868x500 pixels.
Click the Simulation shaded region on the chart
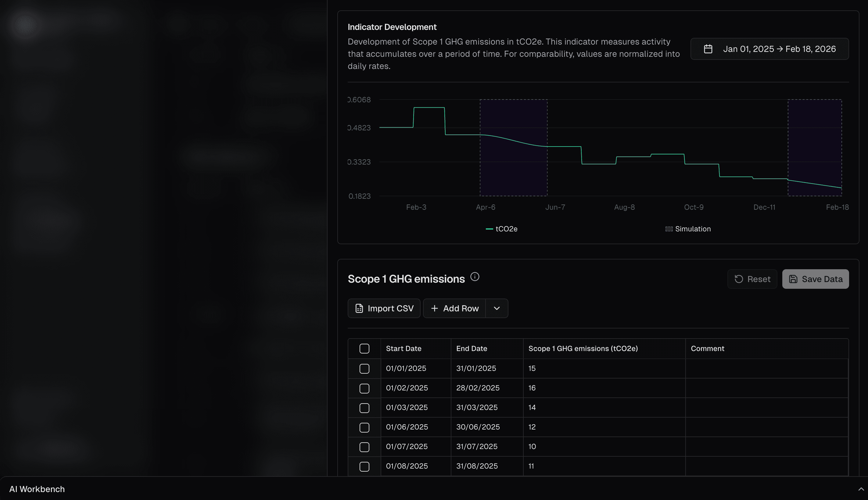(514, 148)
